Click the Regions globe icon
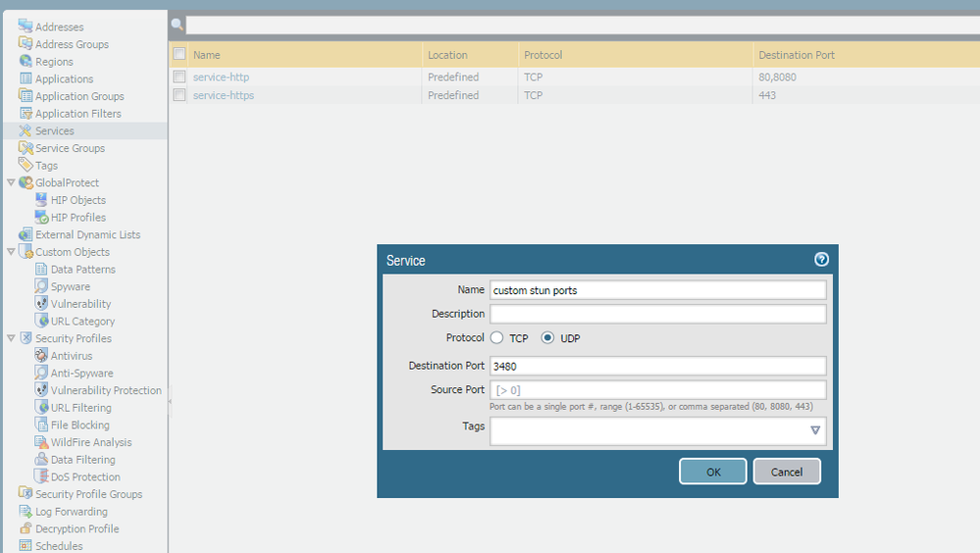This screenshot has height=553, width=980. 26,61
